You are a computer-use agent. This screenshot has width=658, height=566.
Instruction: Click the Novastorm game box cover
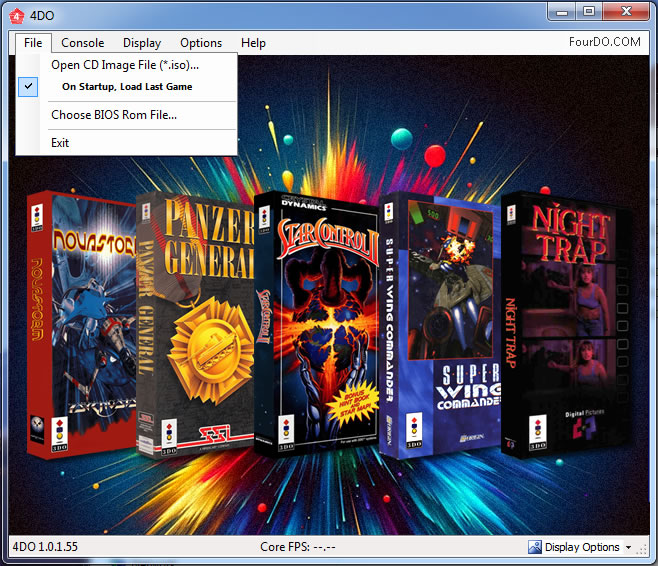pos(80,320)
